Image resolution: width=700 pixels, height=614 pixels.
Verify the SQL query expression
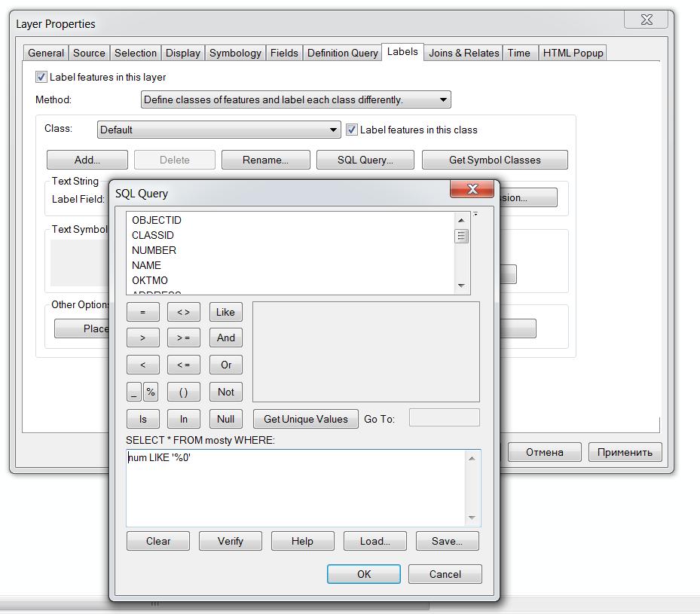click(231, 541)
